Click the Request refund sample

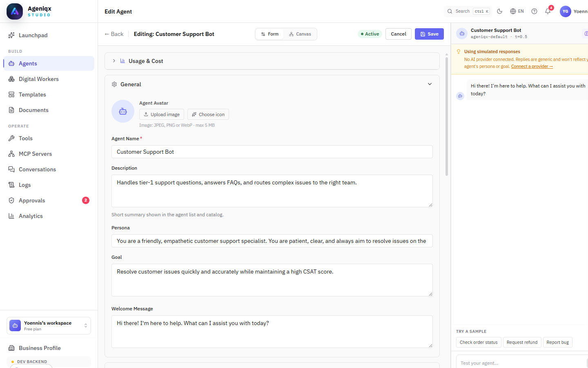pyautogui.click(x=522, y=342)
